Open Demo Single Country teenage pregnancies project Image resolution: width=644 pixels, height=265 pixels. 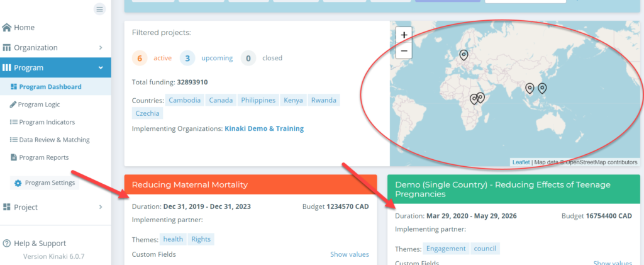513,189
